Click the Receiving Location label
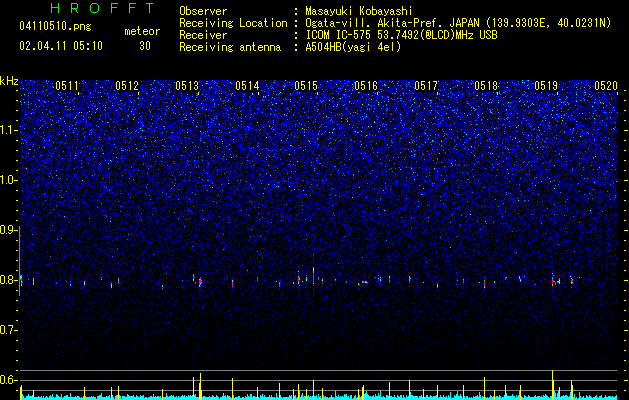The height and width of the screenshot is (400, 629). point(233,23)
